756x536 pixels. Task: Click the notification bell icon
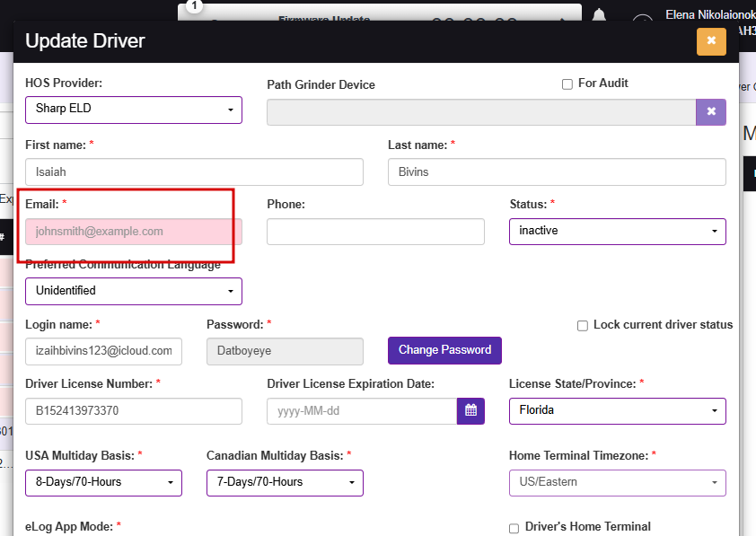[x=599, y=16]
